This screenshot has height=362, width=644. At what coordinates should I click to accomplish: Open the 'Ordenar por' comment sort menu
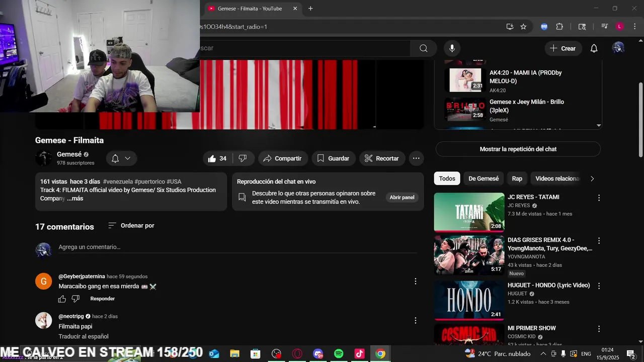click(x=131, y=226)
